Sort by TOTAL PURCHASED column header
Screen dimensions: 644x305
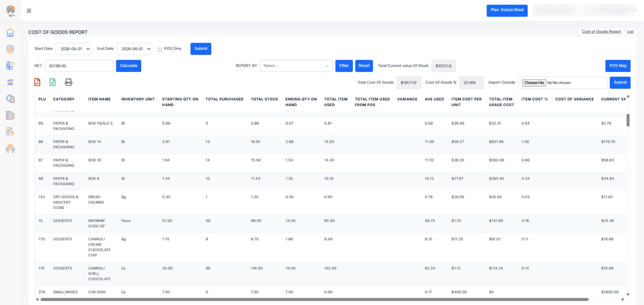tap(225, 99)
